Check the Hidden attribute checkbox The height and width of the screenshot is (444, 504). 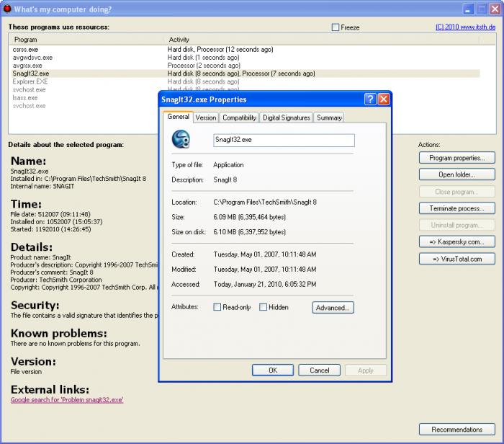[x=263, y=307]
